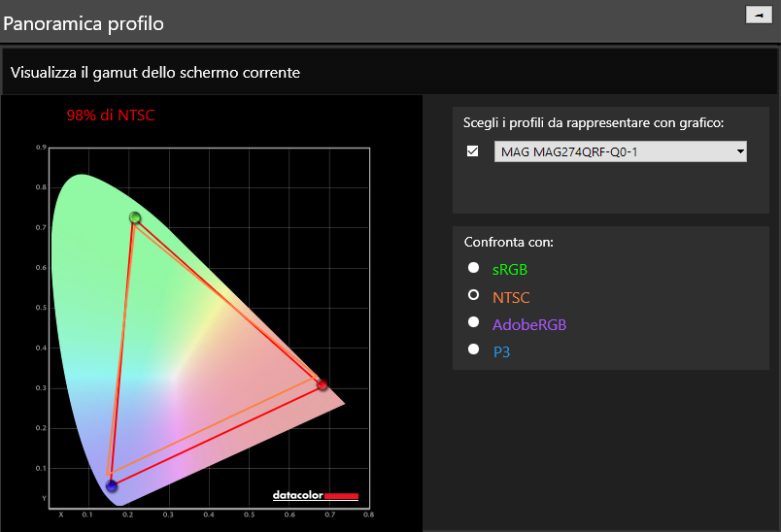This screenshot has height=532, width=781.
Task: Click the orange NTSC label
Action: click(511, 298)
